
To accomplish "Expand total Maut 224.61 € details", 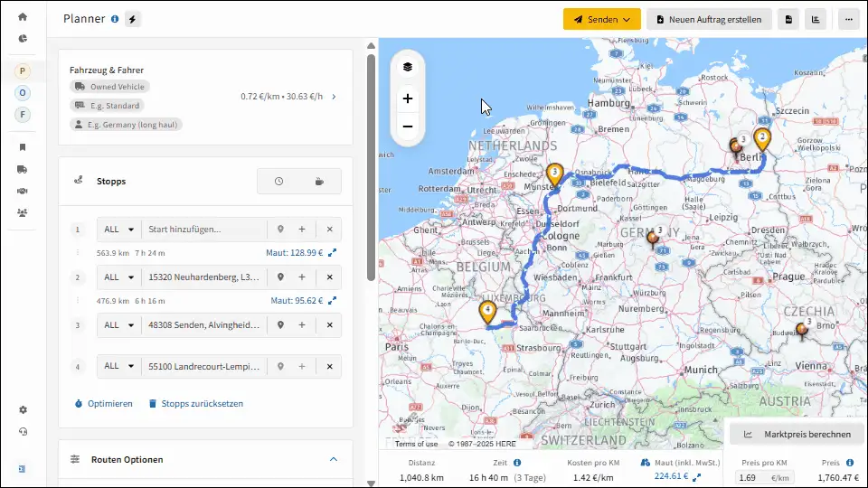I will click(x=697, y=476).
